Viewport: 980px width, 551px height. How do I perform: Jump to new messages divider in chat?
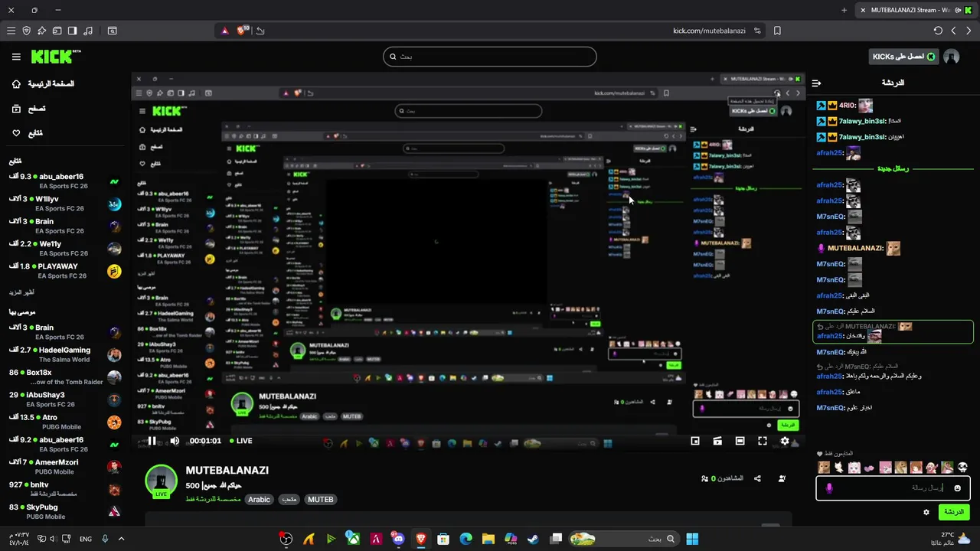click(x=893, y=168)
